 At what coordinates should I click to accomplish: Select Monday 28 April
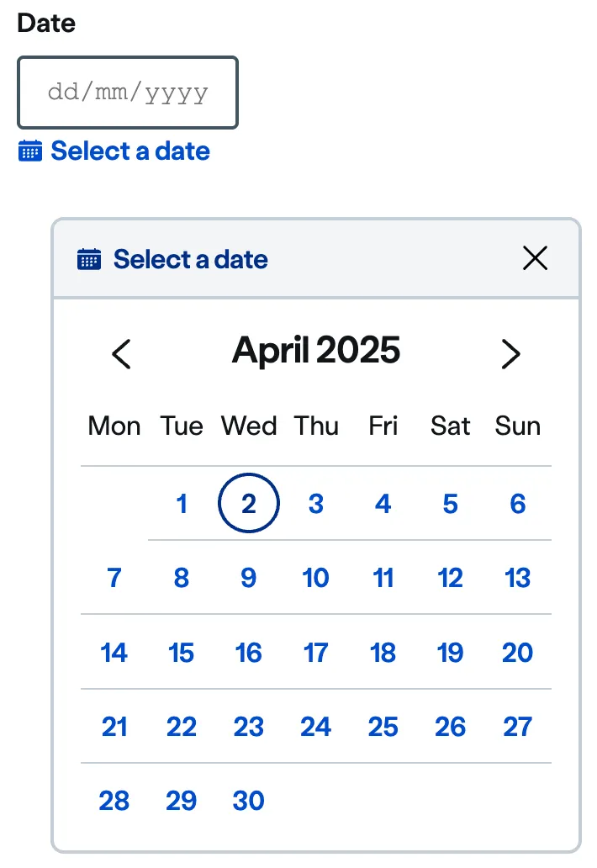coord(114,801)
